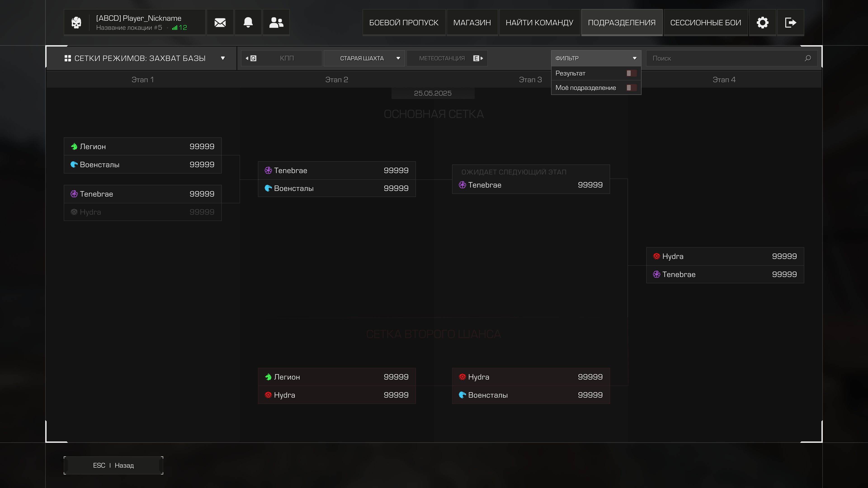Select the МАГАЗИН menu button
868x488 pixels.
tap(472, 23)
